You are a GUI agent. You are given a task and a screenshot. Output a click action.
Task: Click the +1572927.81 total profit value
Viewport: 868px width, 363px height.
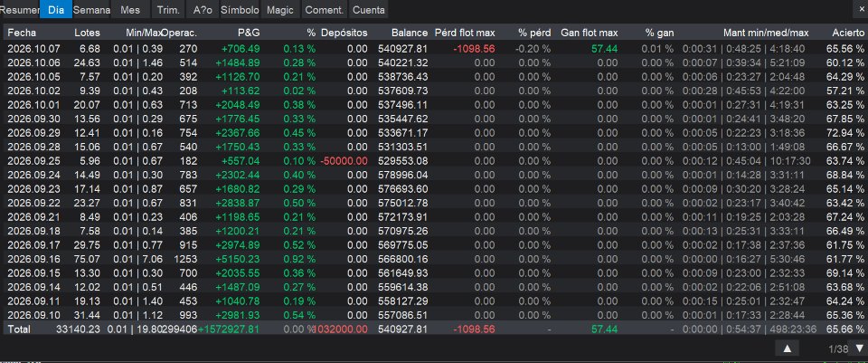(x=229, y=330)
